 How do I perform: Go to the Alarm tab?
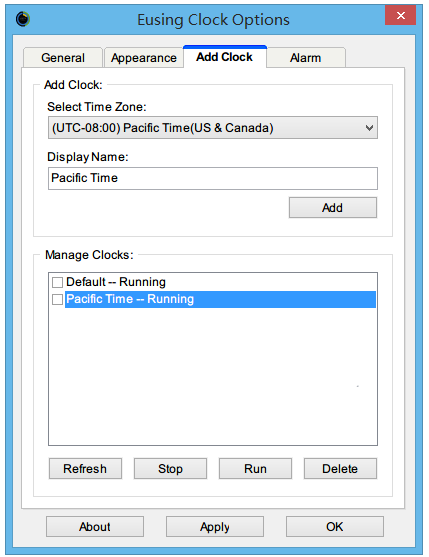point(306,58)
